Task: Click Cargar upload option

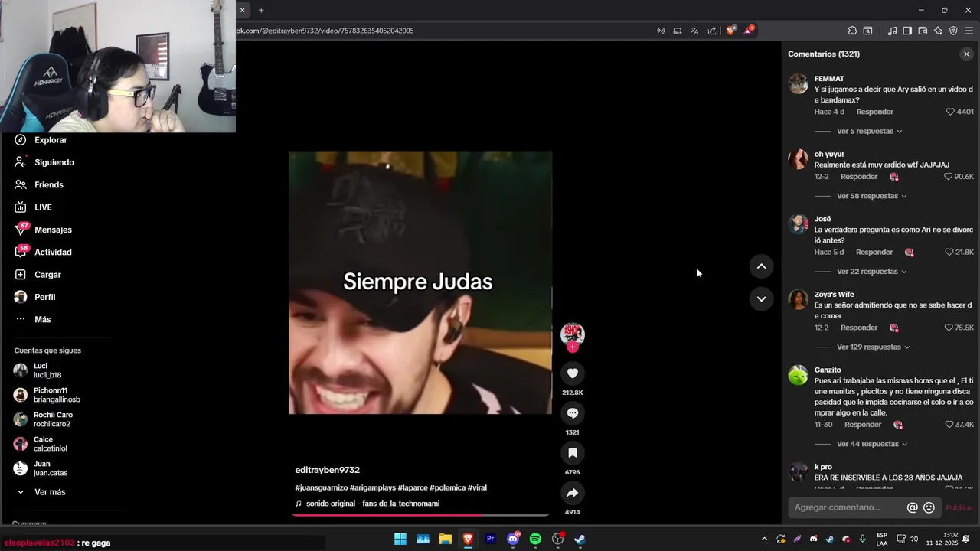Action: [x=38, y=275]
